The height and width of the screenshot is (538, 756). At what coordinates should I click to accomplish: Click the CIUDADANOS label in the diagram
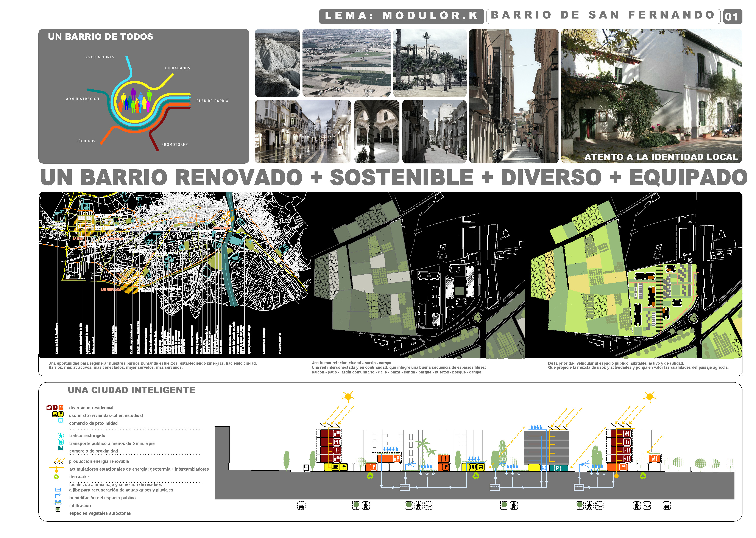pyautogui.click(x=178, y=68)
